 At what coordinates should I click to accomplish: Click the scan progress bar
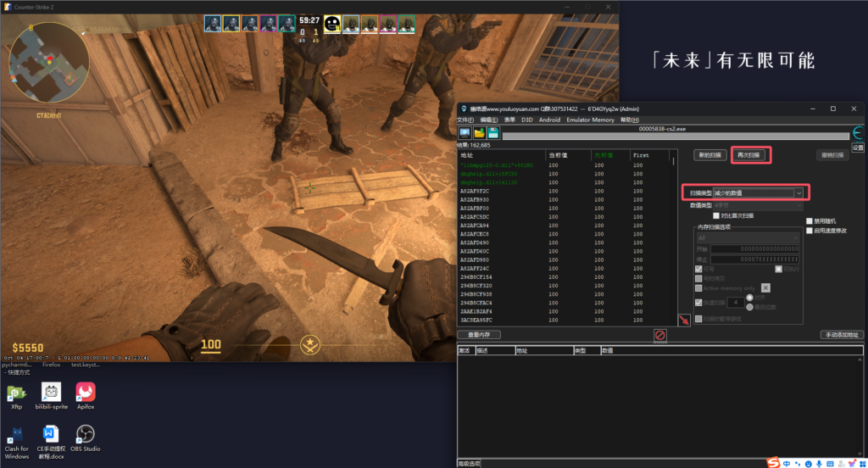676,136
